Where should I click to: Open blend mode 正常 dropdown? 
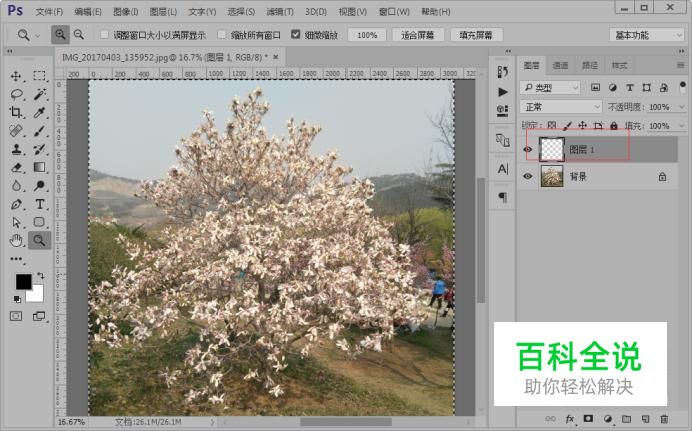coord(561,107)
